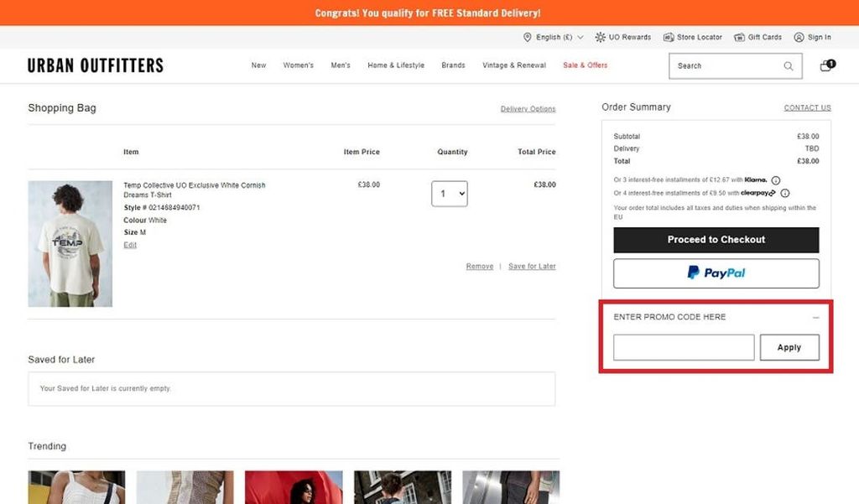Apply the promo code
Viewport: 859px width, 504px height.
coord(789,346)
